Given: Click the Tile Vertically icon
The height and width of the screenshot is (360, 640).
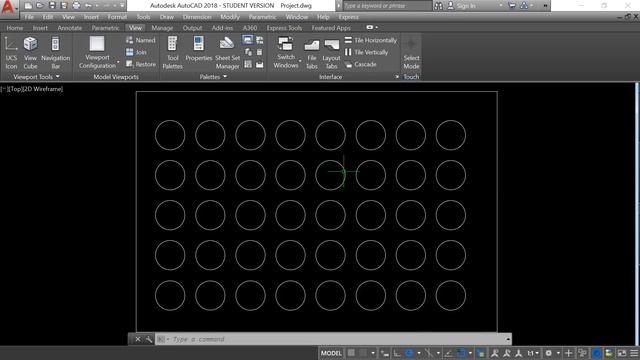Looking at the screenshot, I should point(348,52).
